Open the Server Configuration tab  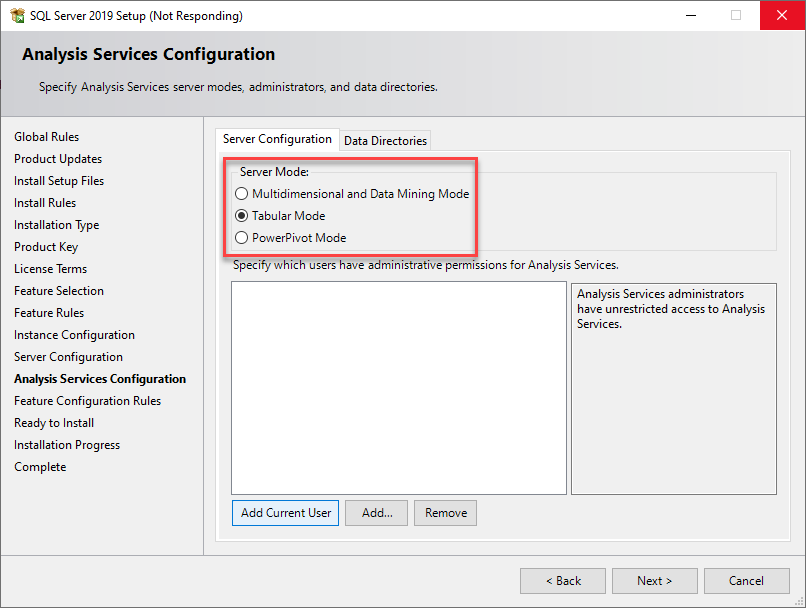tap(277, 139)
